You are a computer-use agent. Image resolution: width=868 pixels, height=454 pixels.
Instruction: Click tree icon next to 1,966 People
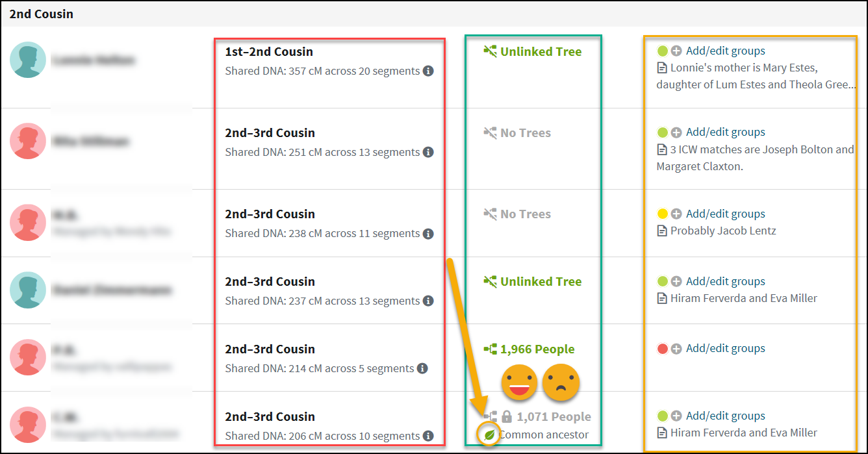[490, 349]
